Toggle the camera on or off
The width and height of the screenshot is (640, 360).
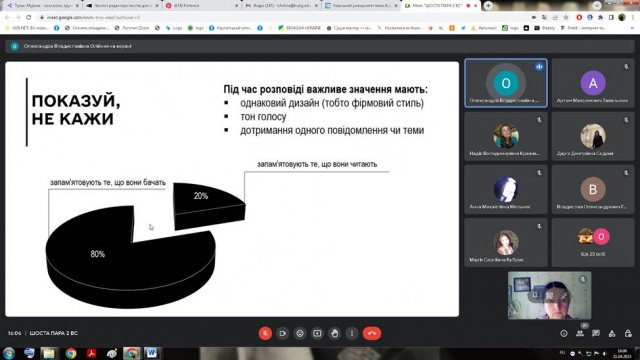point(282,333)
